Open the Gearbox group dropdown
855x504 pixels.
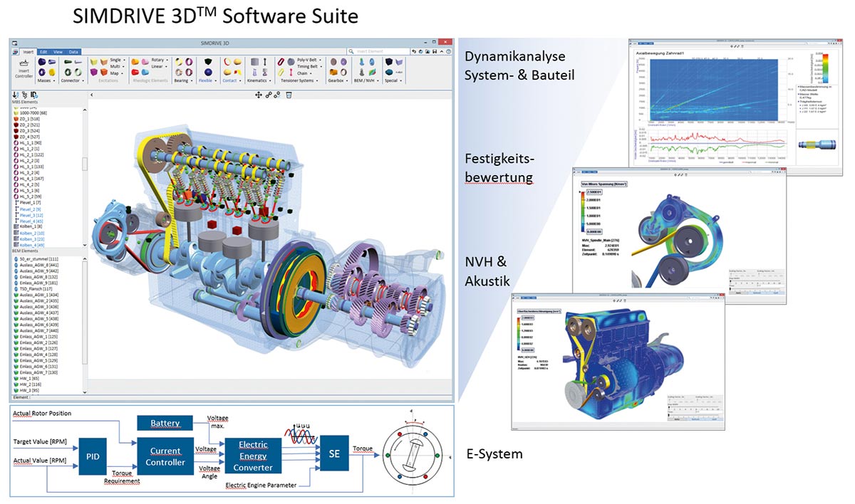pyautogui.click(x=338, y=80)
